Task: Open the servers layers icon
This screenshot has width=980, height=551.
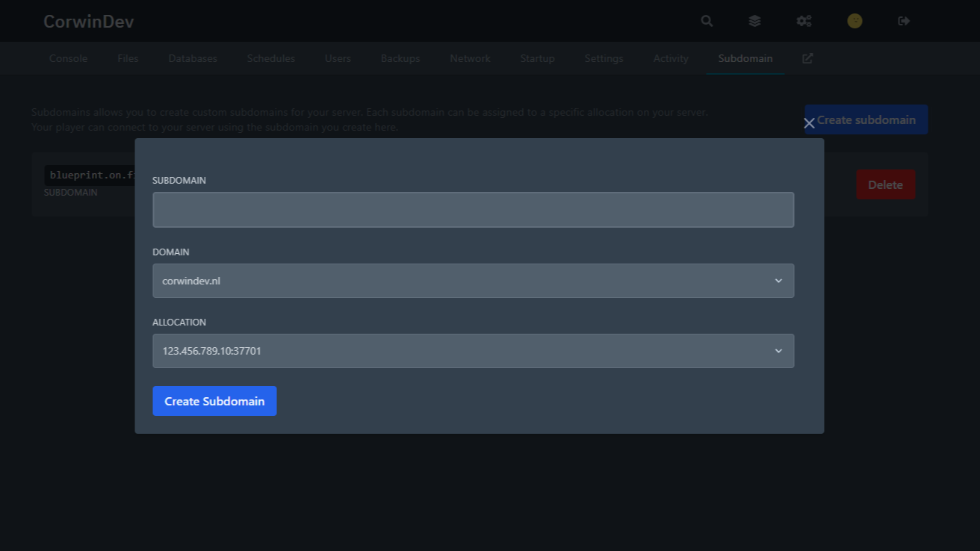Action: pyautogui.click(x=754, y=21)
